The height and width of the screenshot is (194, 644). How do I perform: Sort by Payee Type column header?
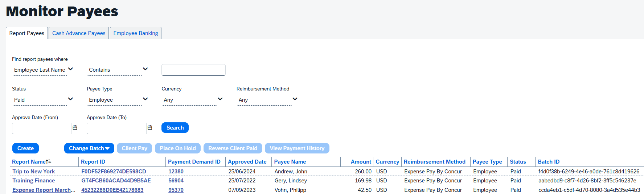pos(487,162)
